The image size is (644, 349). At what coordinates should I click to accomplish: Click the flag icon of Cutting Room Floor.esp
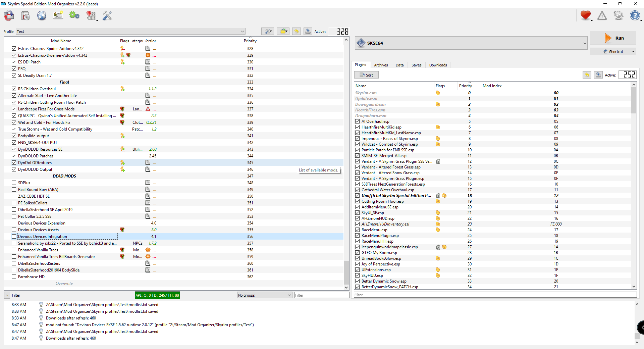pyautogui.click(x=438, y=201)
